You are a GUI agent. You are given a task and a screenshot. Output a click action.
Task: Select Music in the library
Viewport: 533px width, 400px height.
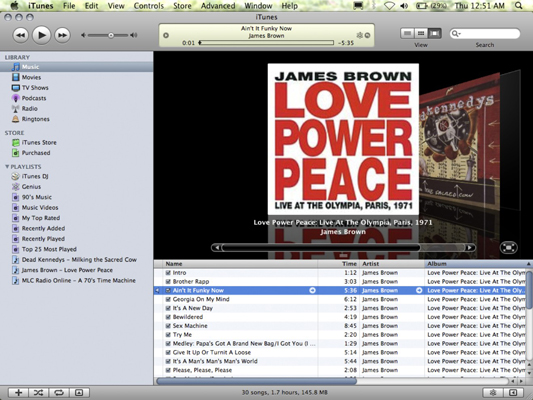pyautogui.click(x=76, y=67)
